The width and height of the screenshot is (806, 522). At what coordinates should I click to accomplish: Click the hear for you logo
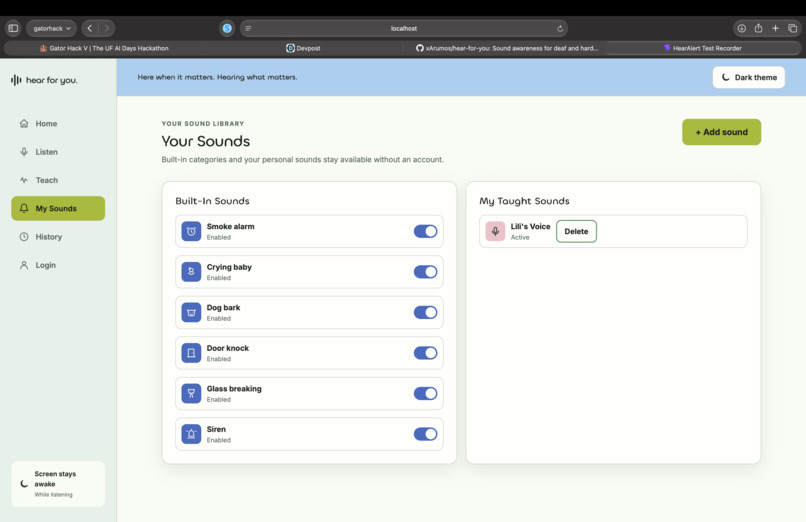point(44,80)
